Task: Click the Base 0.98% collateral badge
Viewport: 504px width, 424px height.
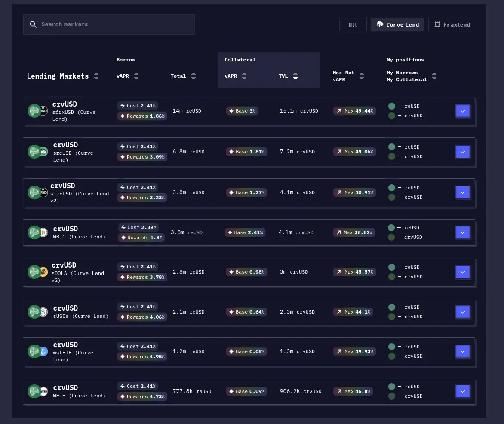Action: coord(246,272)
